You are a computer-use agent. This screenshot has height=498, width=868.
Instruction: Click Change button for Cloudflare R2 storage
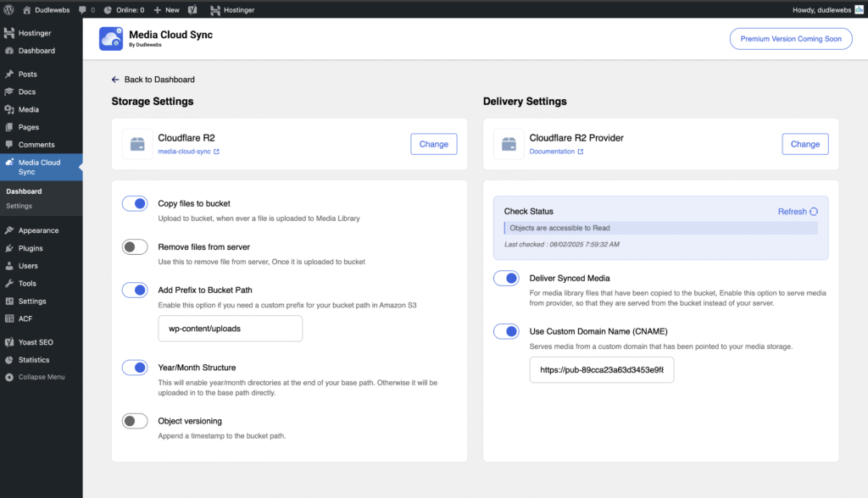click(433, 144)
